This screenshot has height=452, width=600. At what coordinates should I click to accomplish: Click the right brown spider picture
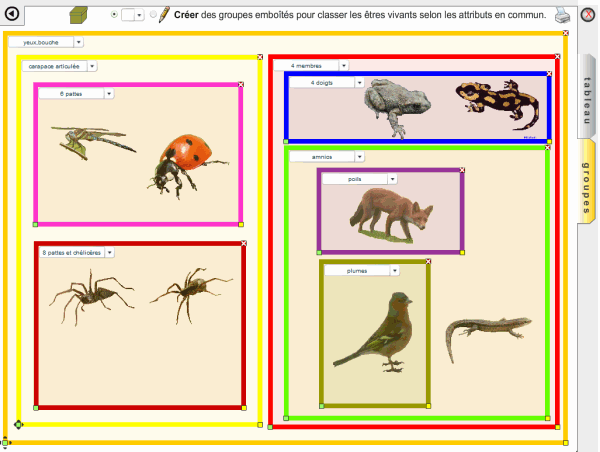pyautogui.click(x=191, y=295)
